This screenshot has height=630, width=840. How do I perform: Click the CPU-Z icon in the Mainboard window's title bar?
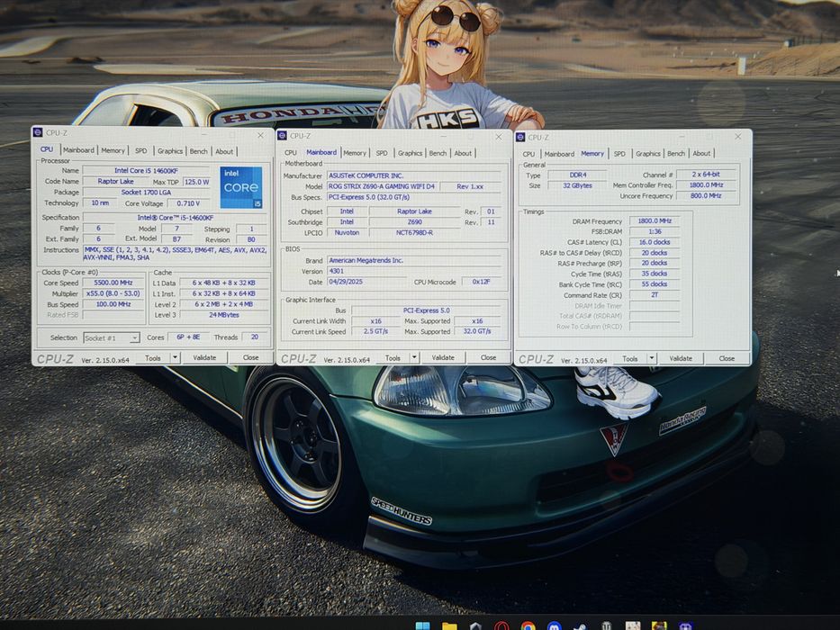click(x=283, y=136)
